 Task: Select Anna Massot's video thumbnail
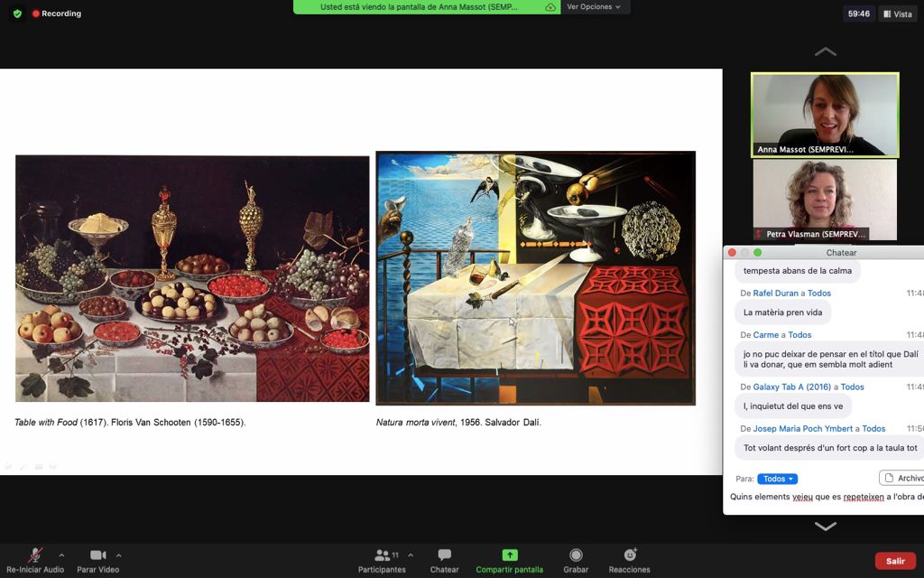pyautogui.click(x=825, y=115)
